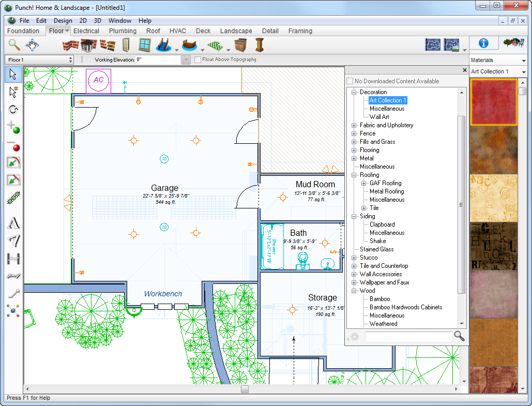
Task: Enable Float Above Topography checkbox
Action: [198, 59]
